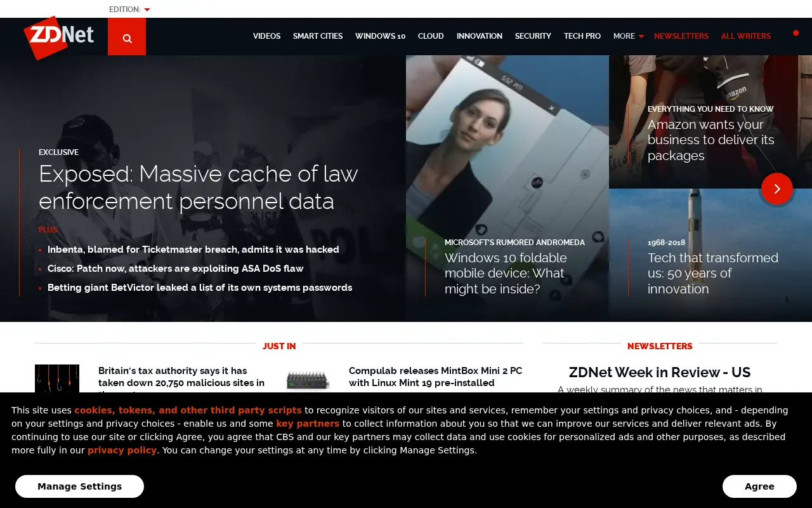Click the Agree button

point(759,486)
